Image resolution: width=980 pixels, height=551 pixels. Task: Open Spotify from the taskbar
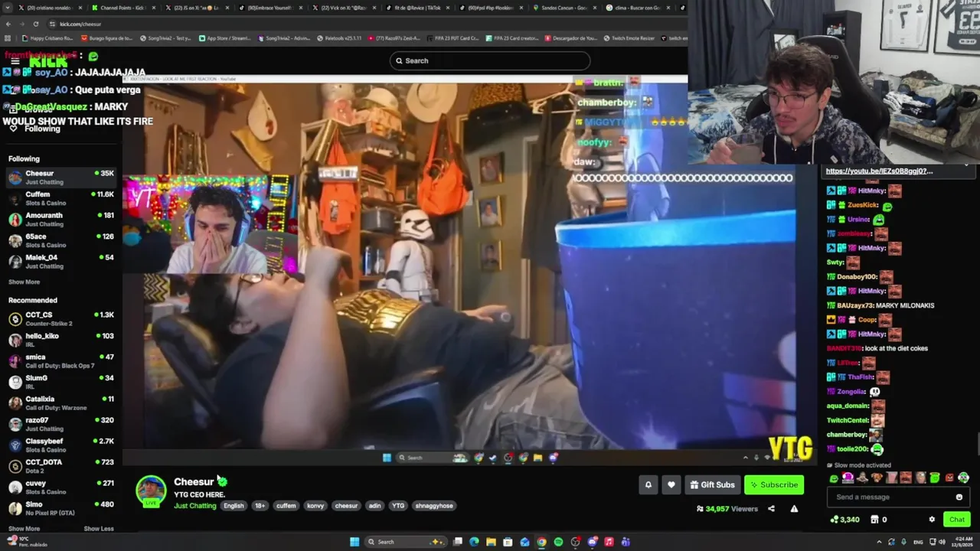point(558,542)
